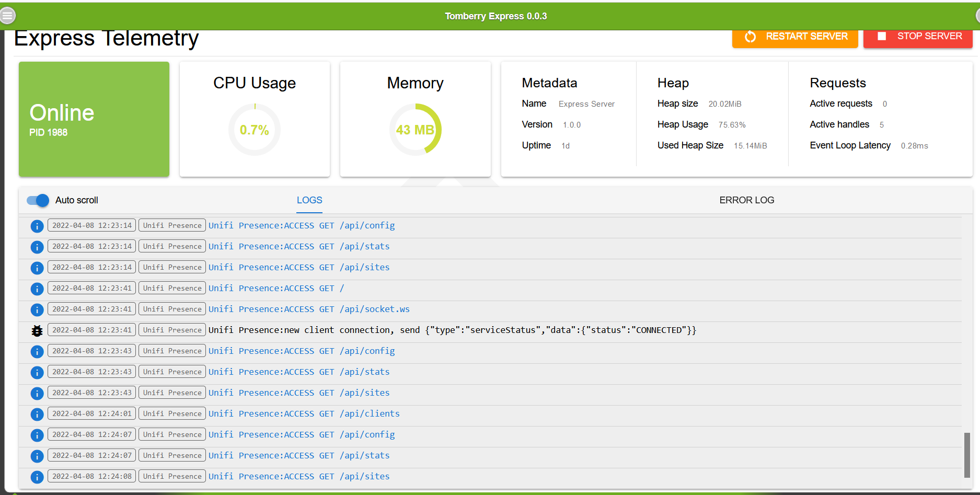980x495 pixels.
Task: Switch to the LOGS tab
Action: click(309, 200)
